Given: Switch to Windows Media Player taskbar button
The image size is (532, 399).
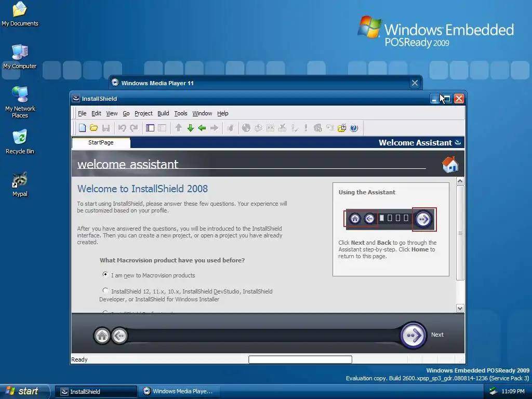Looking at the screenshot, I should point(179,392).
